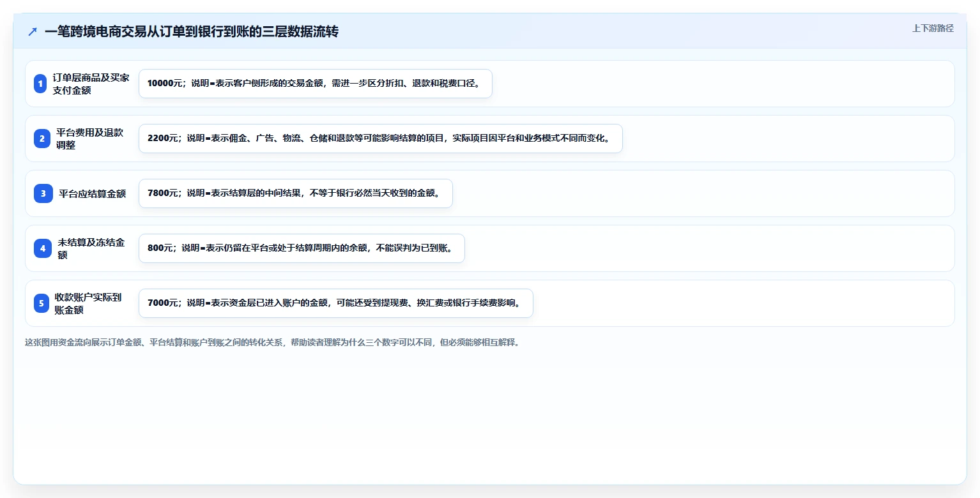Select step badge 5 for 收款账户实际到账金额
980x498 pixels.
click(x=42, y=303)
